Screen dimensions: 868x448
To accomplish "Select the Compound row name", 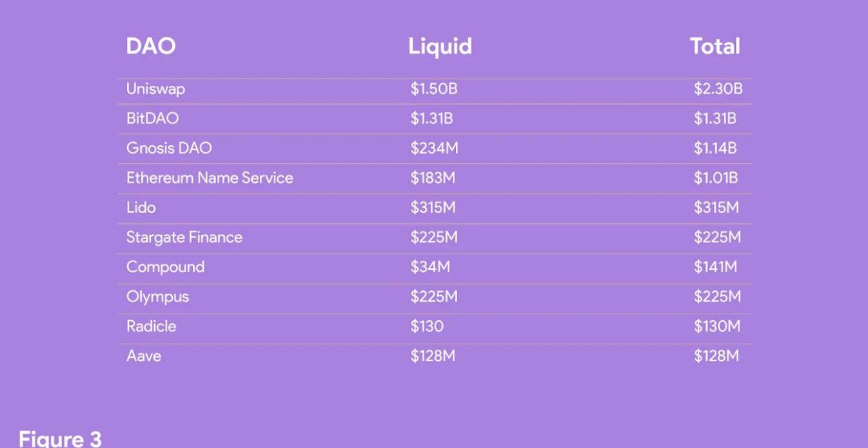I will coord(165,267).
